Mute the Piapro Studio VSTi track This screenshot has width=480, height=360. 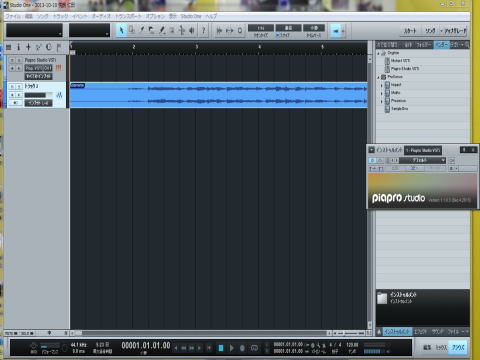[12, 60]
